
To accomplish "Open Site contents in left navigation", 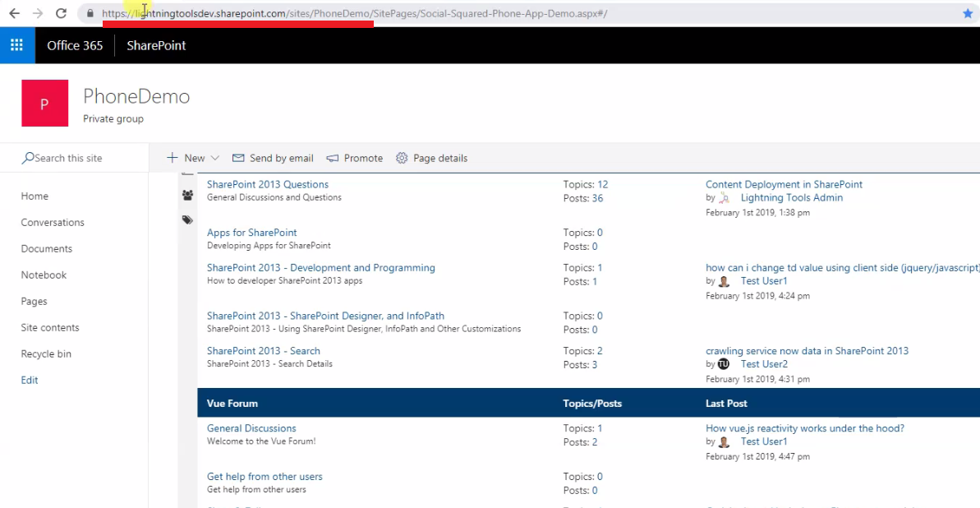I will coord(50,327).
